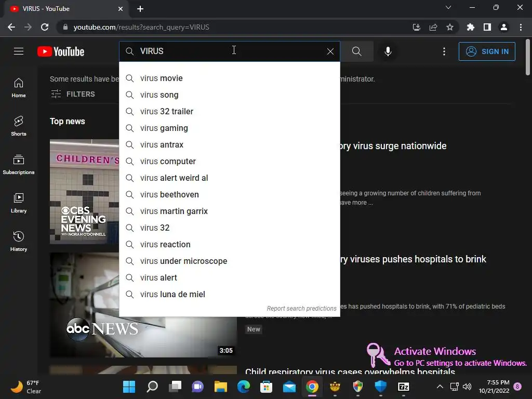Viewport: 532px width, 399px height.
Task: Choose 'virus beethoven' suggestion
Action: [229, 194]
